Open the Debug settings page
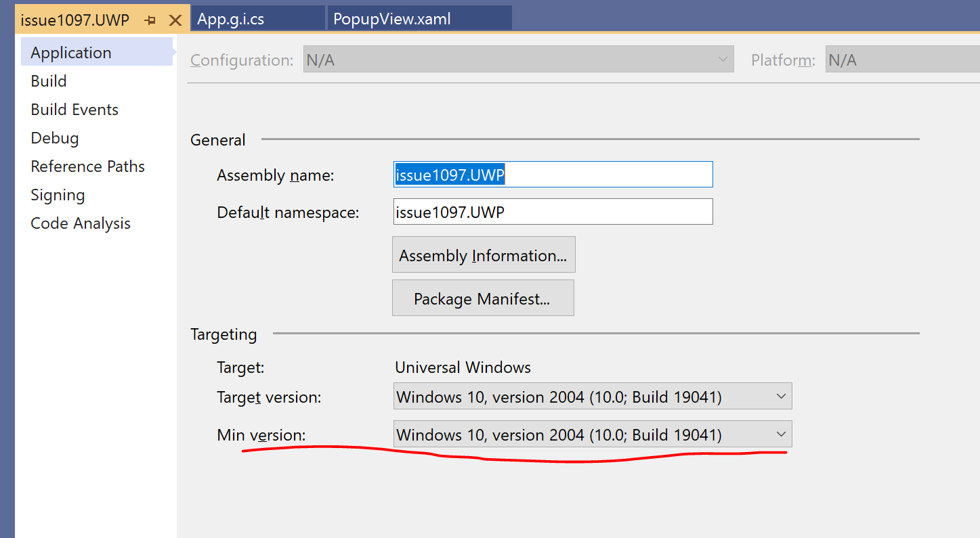The height and width of the screenshot is (538, 980). pyautogui.click(x=54, y=137)
